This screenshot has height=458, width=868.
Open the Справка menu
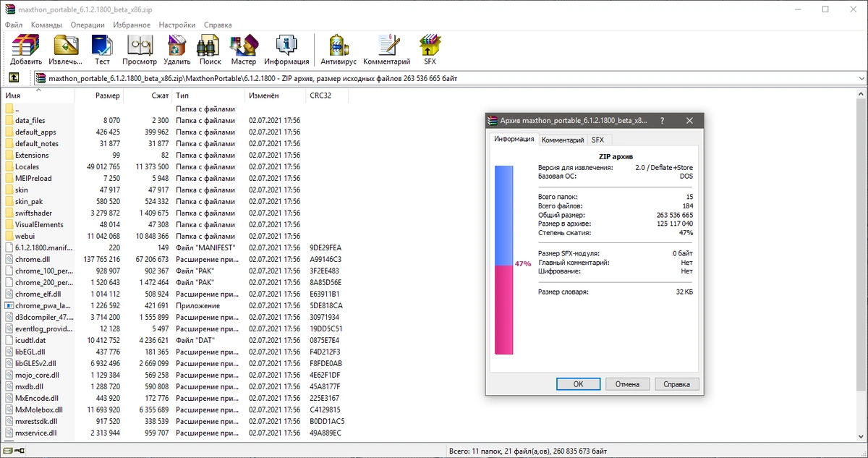click(x=218, y=25)
